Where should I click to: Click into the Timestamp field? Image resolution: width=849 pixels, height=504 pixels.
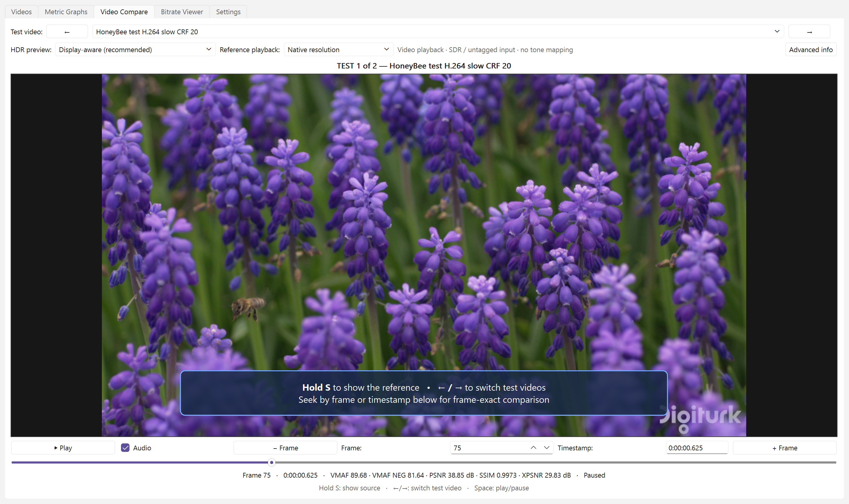[696, 448]
